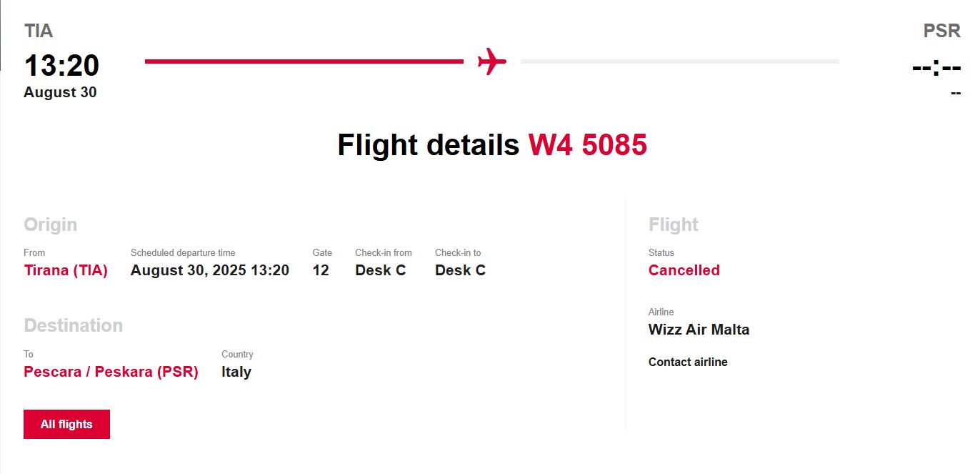The width and height of the screenshot is (980, 474).
Task: Click the TIA airport code at top
Action: pos(39,31)
